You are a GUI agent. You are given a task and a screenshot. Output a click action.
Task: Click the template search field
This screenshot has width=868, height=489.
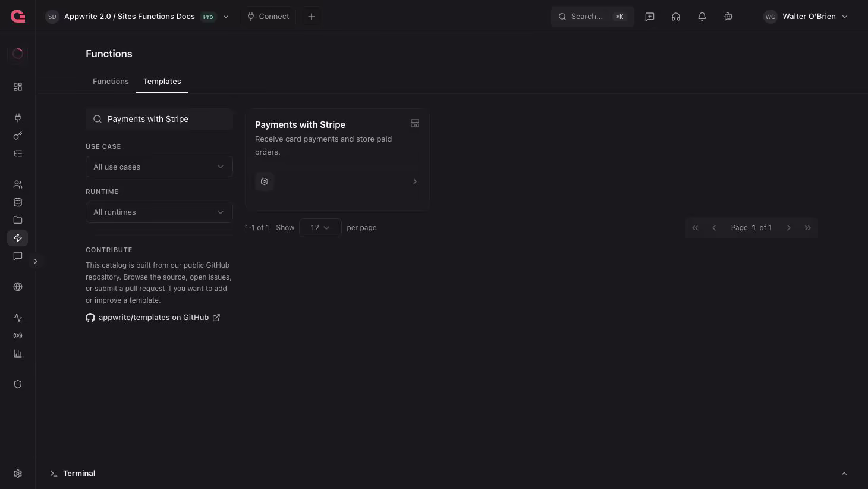(159, 119)
